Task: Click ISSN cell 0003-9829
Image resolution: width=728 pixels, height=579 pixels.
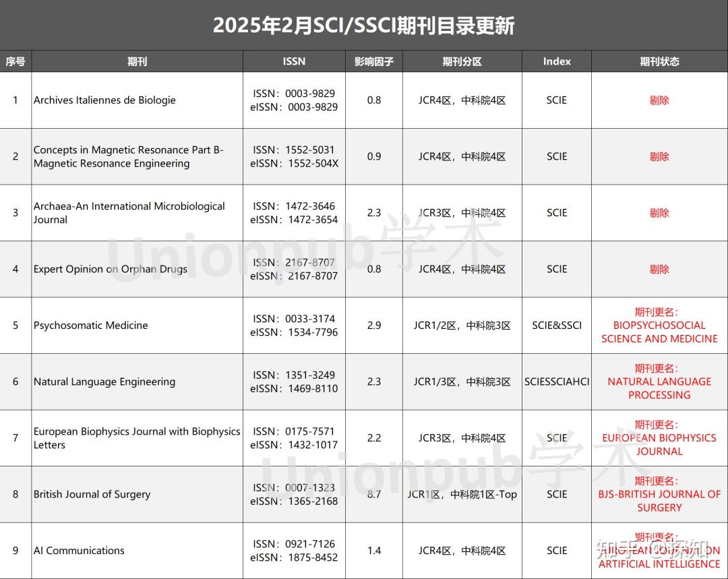Action: pos(294,100)
